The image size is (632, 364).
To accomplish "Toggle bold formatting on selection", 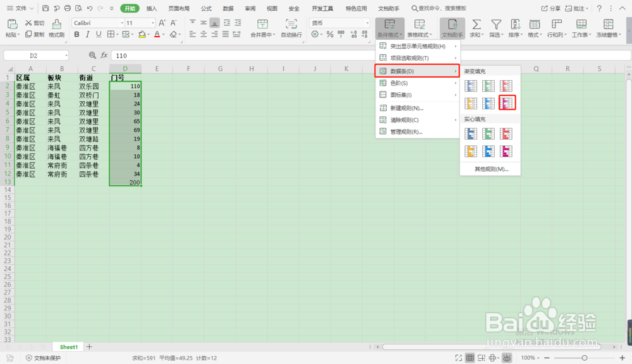I will click(x=76, y=34).
